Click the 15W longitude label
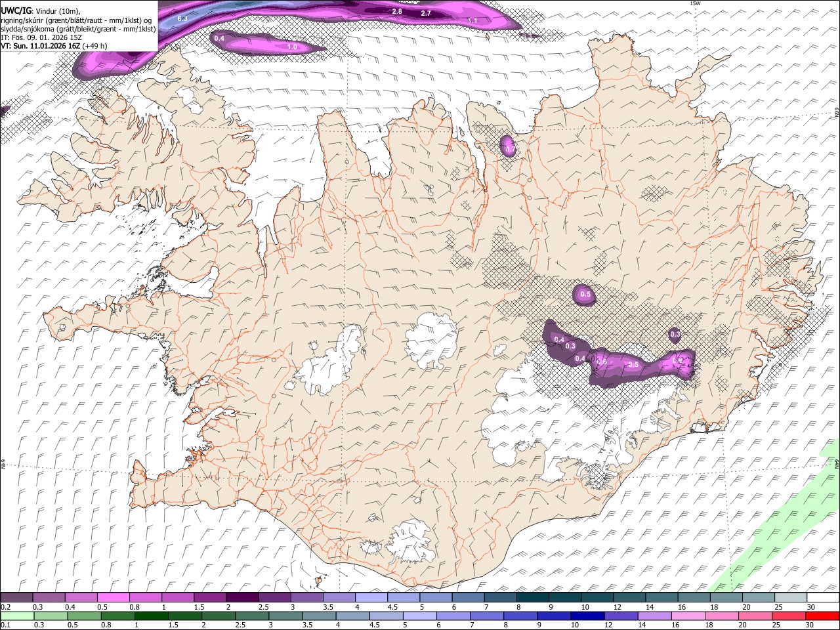Image resolution: width=840 pixels, height=630 pixels. pyautogui.click(x=695, y=3)
